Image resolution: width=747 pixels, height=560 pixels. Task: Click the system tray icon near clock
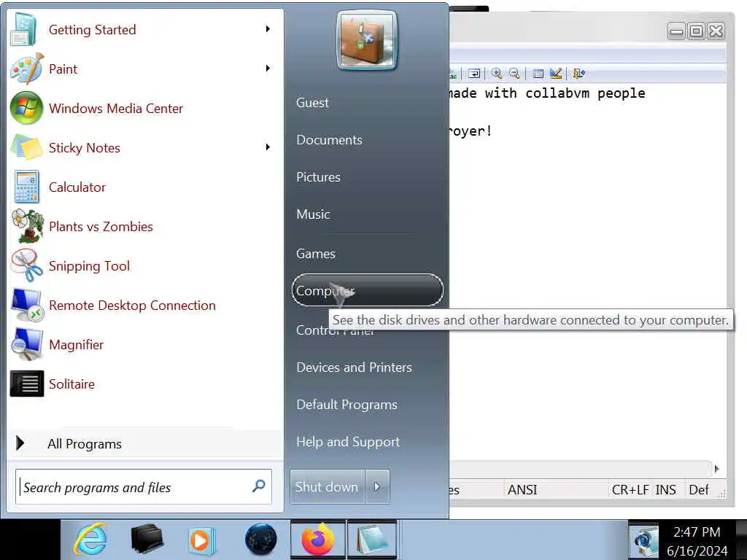[643, 540]
